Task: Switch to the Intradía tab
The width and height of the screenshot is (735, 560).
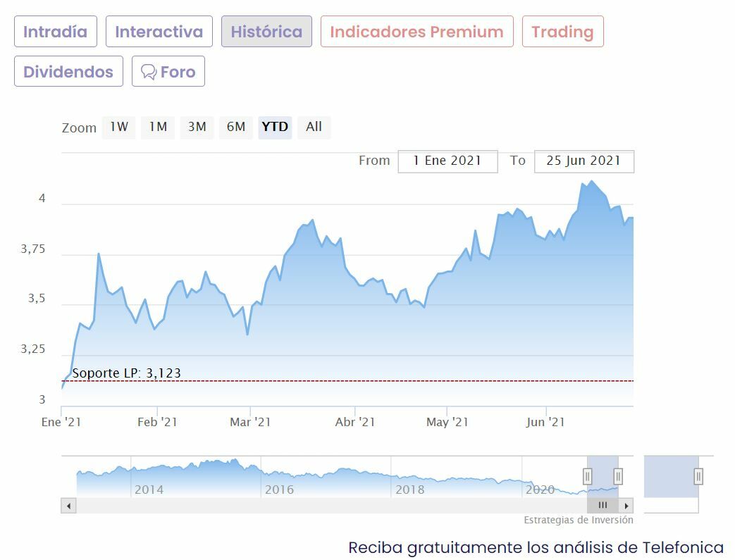Action: [x=56, y=32]
